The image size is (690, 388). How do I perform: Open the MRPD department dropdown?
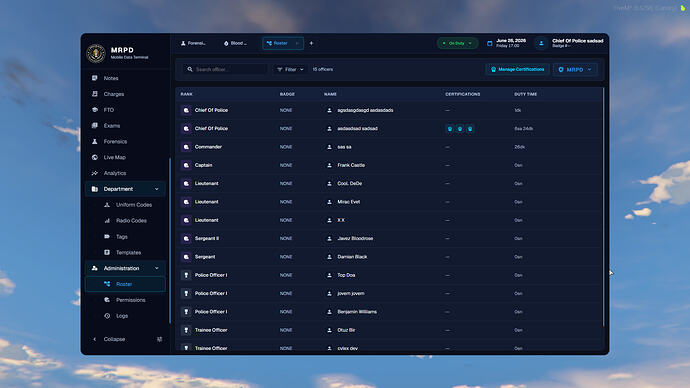coord(575,70)
